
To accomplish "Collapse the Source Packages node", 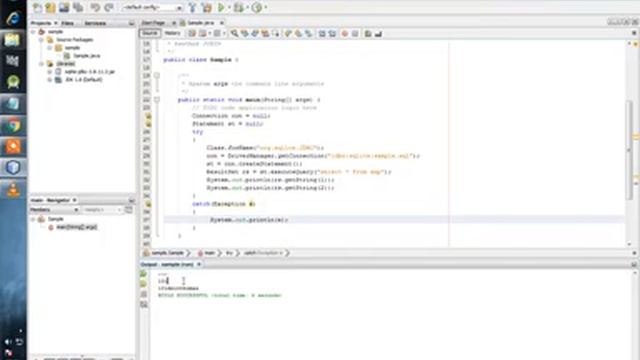I will [41, 40].
